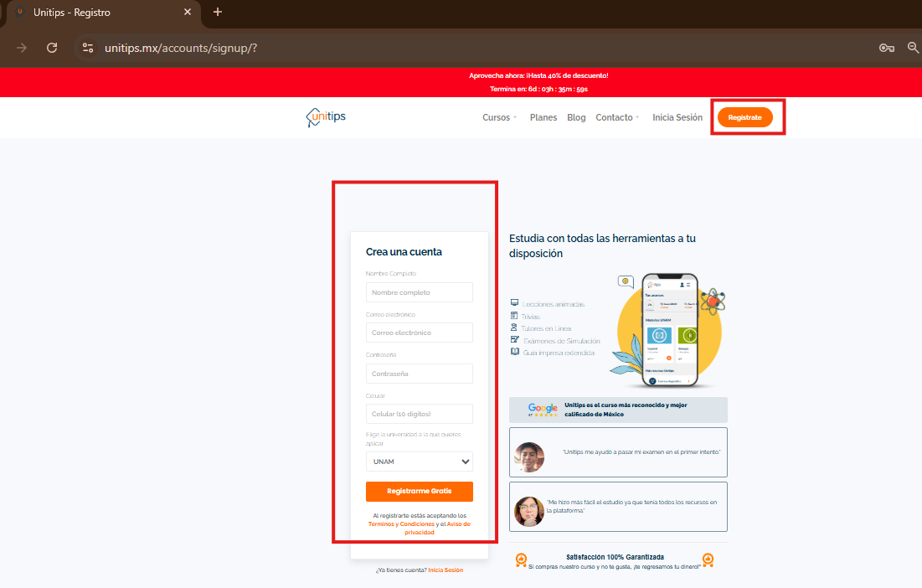922x588 pixels.
Task: Open the Planes menu item
Action: click(x=543, y=118)
